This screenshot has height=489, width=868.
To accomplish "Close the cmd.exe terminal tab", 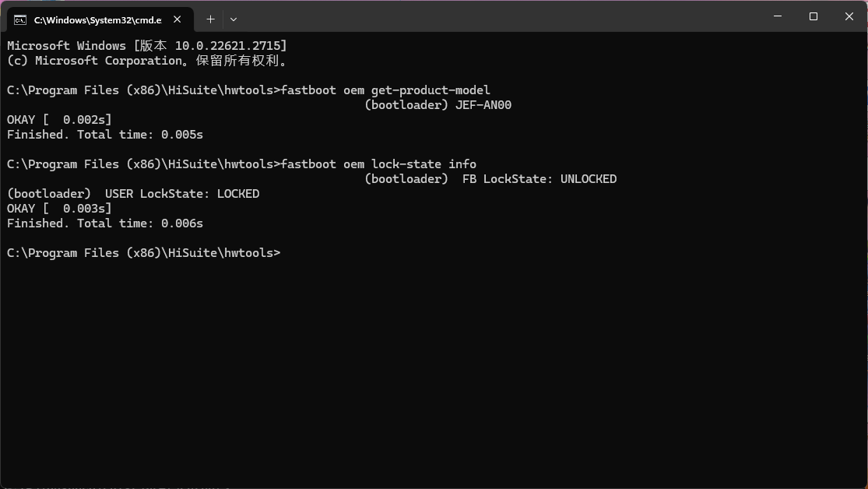I will click(179, 19).
